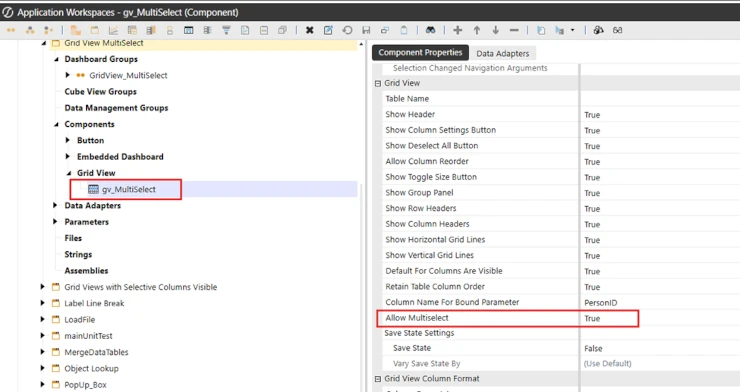740x392 pixels.
Task: Expand the LoadFile maintenance unit
Action: (42, 319)
